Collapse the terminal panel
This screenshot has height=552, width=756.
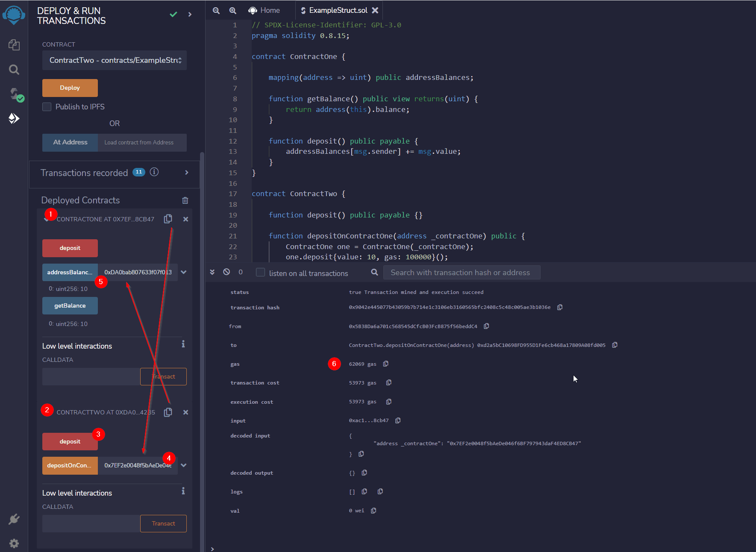coord(212,272)
